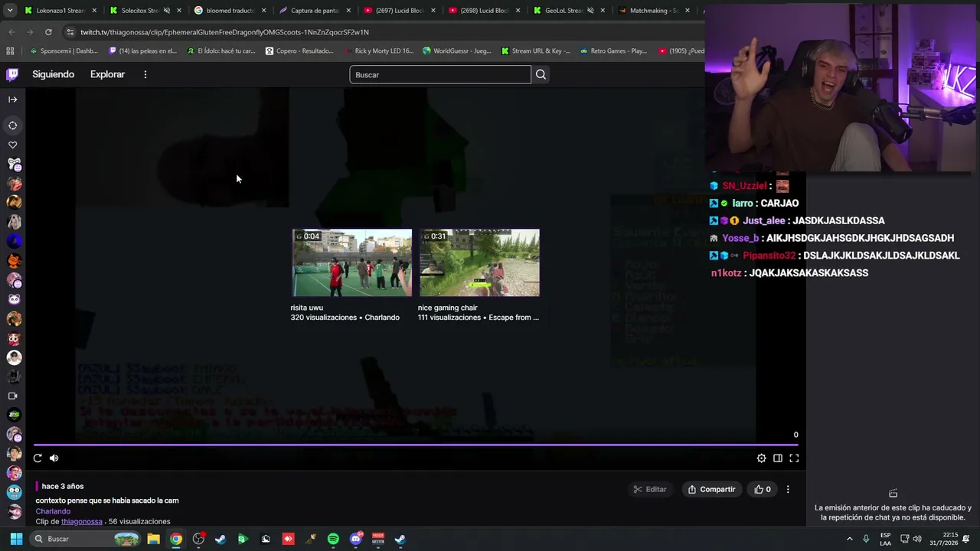Open the WorldGuessr bookmark

click(x=457, y=51)
